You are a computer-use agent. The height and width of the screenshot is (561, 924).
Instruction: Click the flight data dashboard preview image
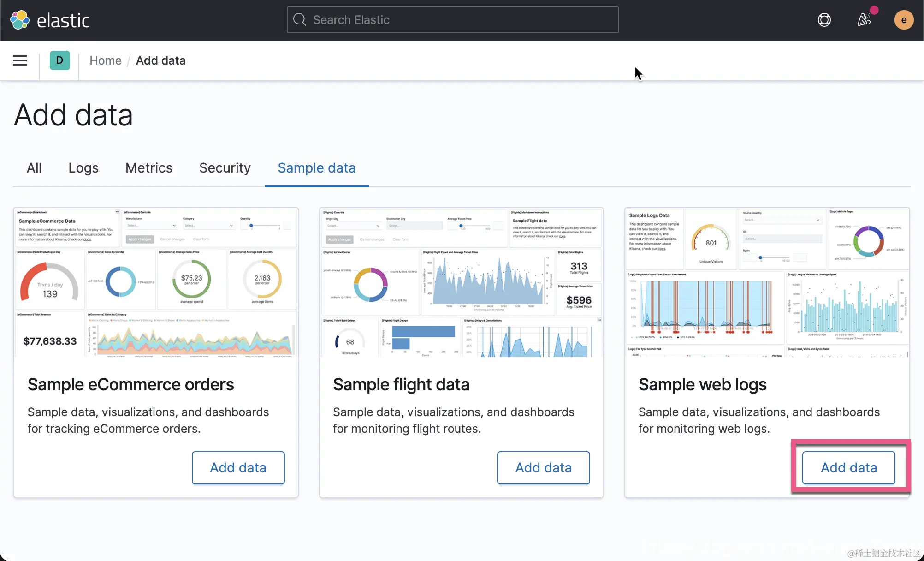point(461,282)
